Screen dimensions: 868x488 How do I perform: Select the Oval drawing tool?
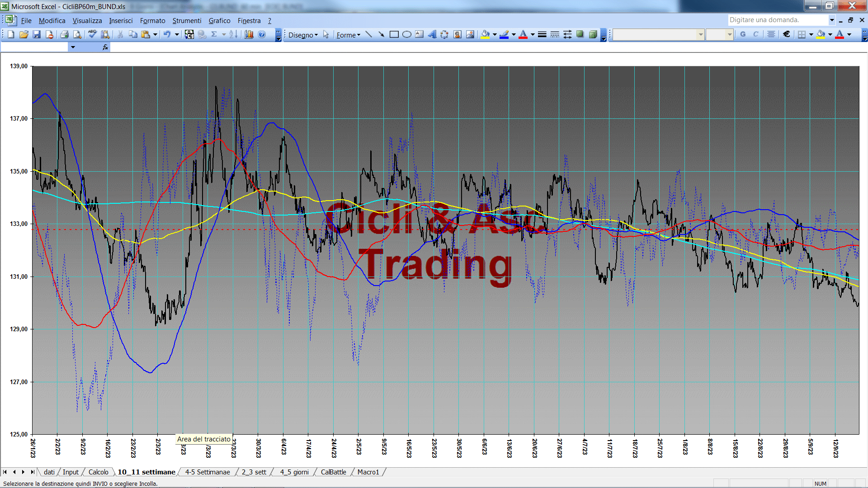[x=406, y=34]
